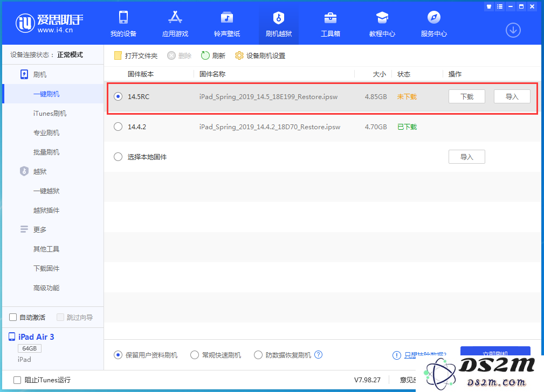Open 高级功能 in sidebar
Viewport: 544px width, 392px height.
(46, 288)
